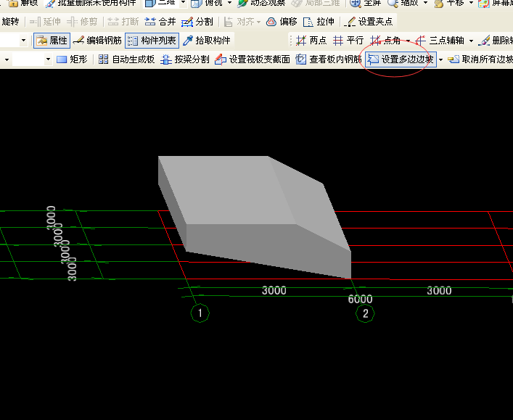
Task: Open 编辑钢筋 edit rebar
Action: [97, 41]
